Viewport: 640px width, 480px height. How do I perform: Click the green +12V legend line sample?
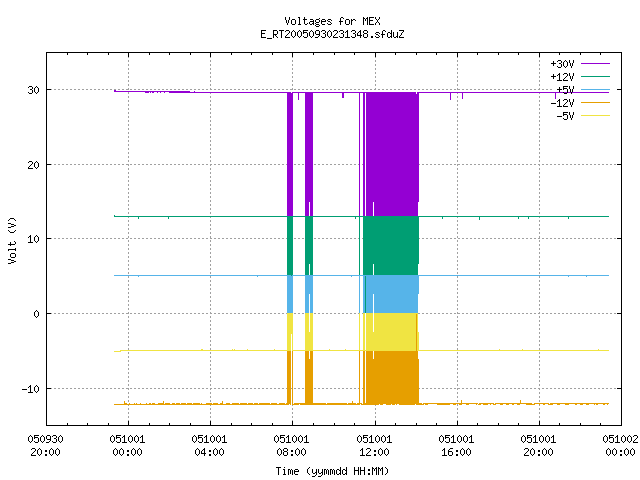tap(595, 76)
